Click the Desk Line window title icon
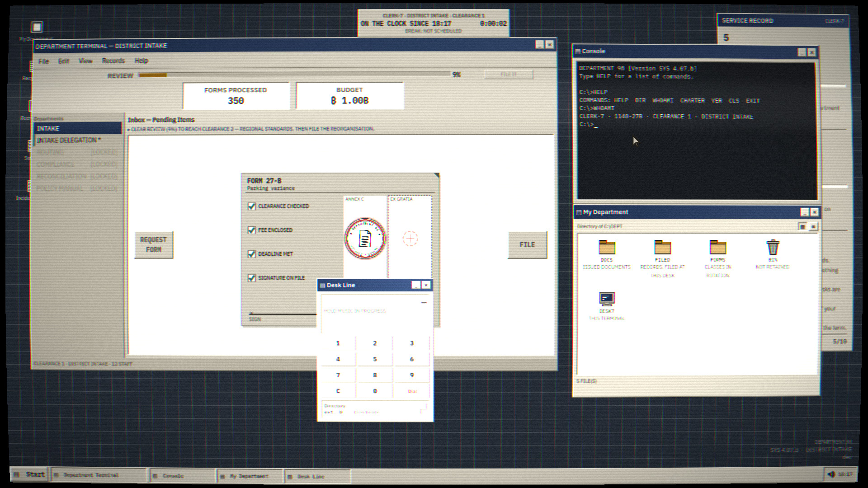This screenshot has width=868, height=488. click(322, 286)
